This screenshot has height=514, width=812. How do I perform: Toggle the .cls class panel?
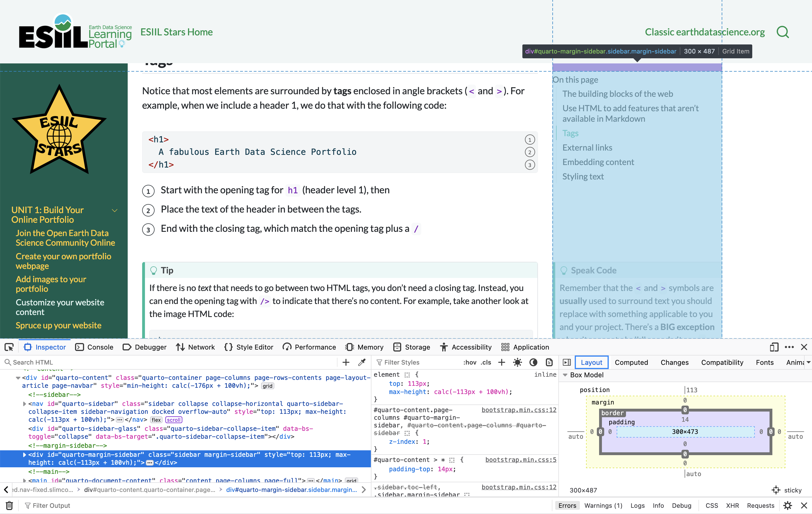pos(486,362)
